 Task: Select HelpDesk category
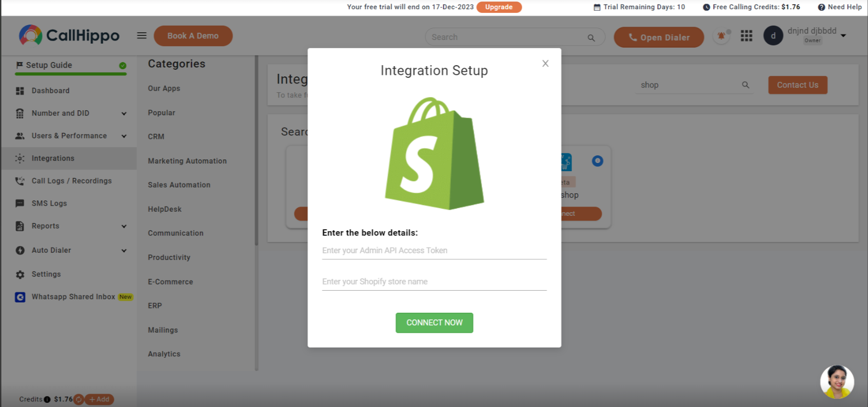pyautogui.click(x=165, y=209)
